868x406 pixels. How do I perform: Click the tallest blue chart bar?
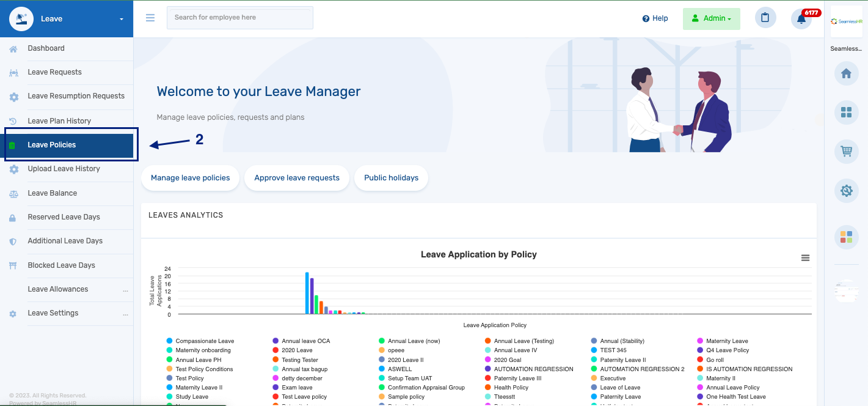307,293
